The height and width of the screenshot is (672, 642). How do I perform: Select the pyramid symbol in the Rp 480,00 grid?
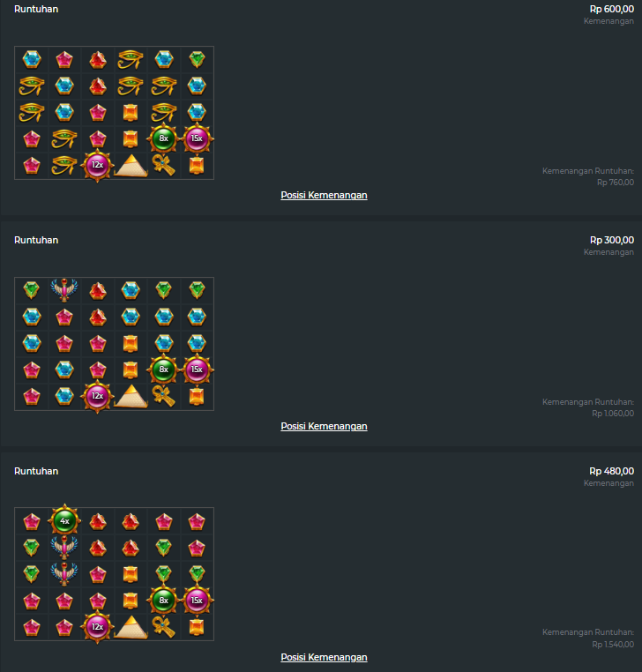pyautogui.click(x=131, y=627)
